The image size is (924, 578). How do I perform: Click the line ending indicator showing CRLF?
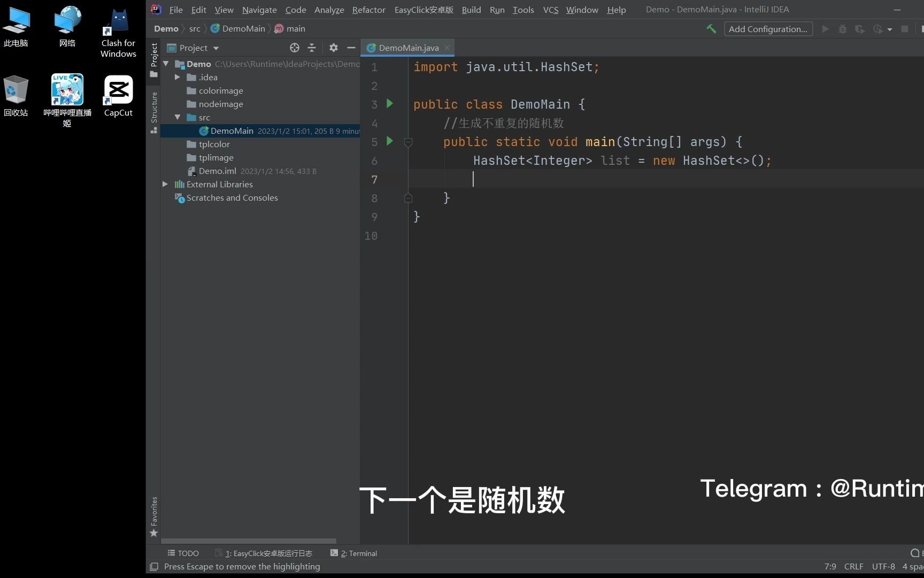pos(853,566)
